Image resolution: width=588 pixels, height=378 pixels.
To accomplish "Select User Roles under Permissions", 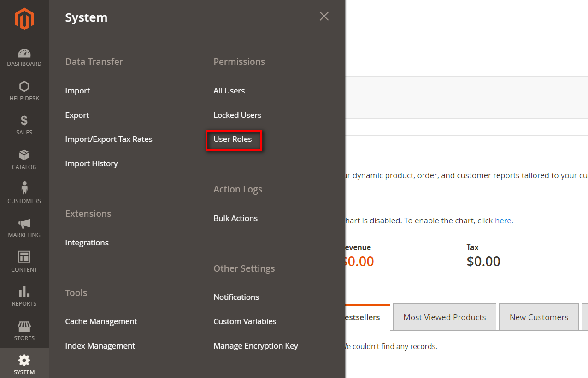I will (x=233, y=139).
